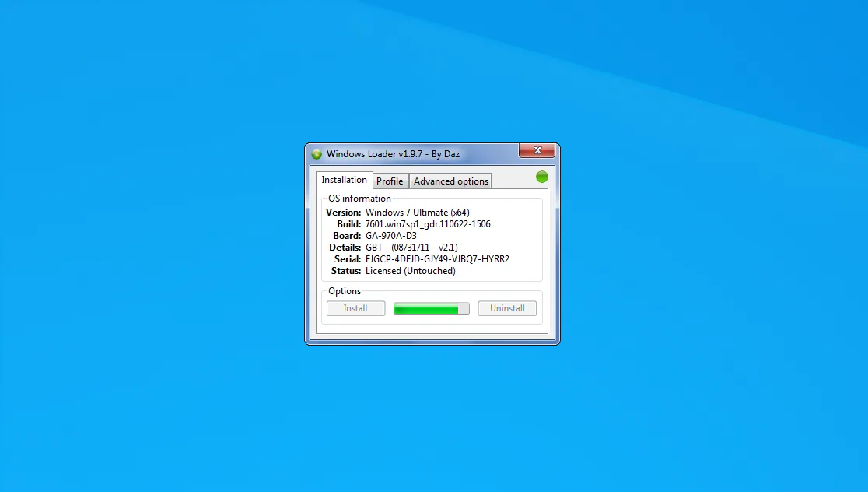Click the Serial: label
The height and width of the screenshot is (492, 868).
(348, 258)
